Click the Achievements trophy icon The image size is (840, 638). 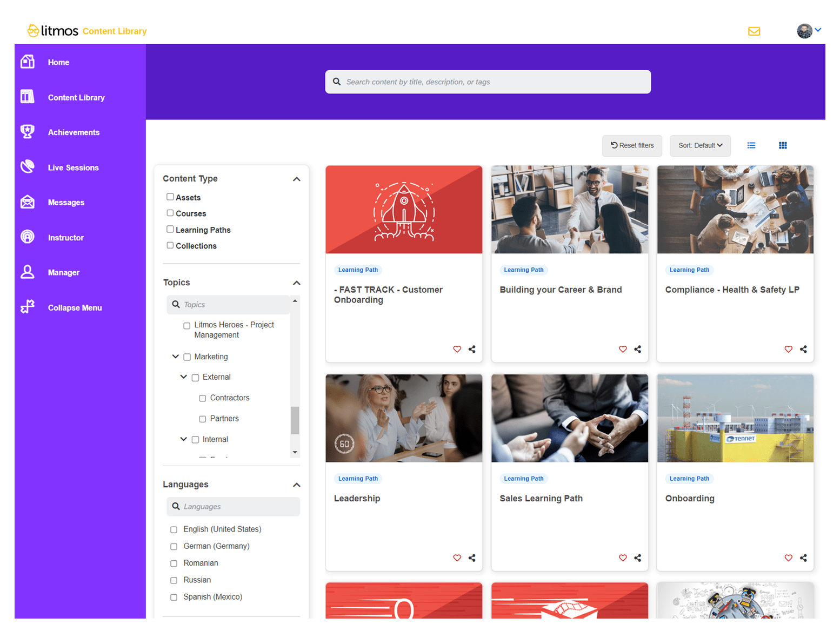28,132
